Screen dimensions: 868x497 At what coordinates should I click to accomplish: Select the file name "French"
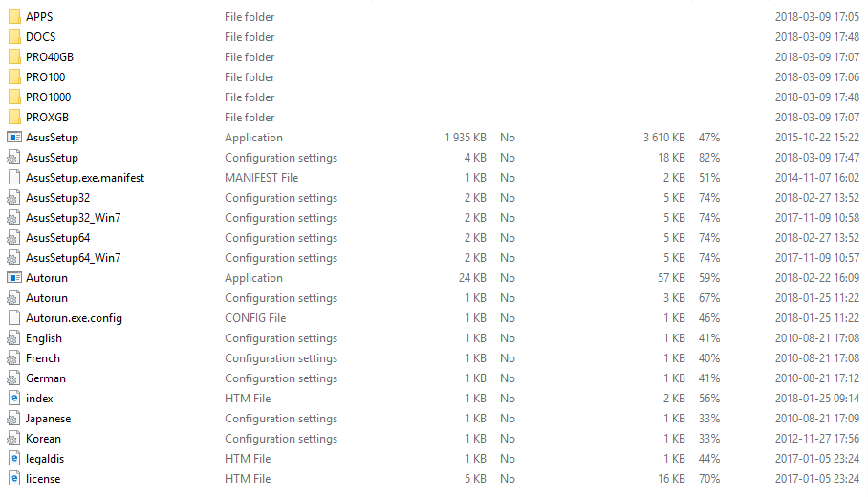[x=43, y=358]
